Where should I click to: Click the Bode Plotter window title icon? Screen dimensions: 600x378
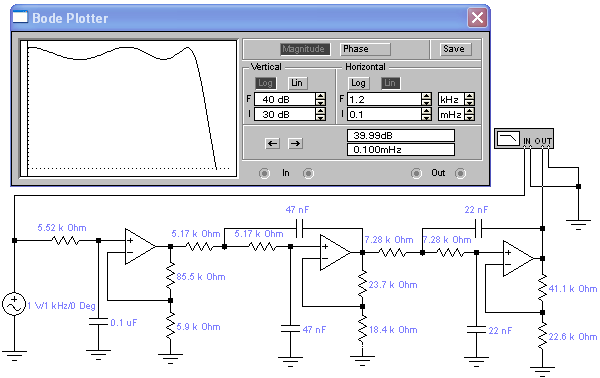click(20, 17)
